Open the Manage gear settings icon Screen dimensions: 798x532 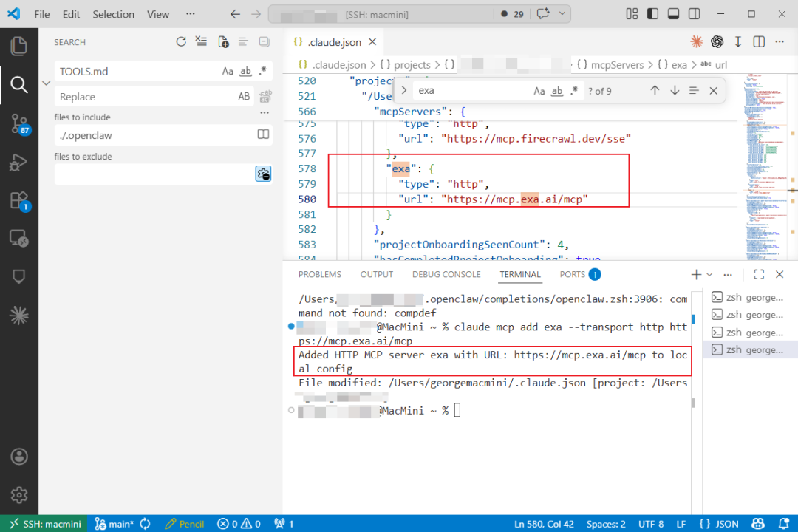18,495
